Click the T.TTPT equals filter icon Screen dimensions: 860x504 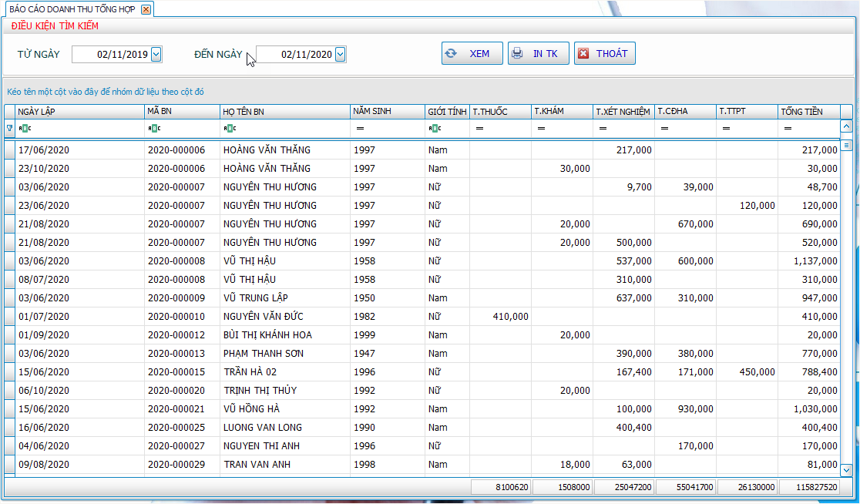pos(726,129)
